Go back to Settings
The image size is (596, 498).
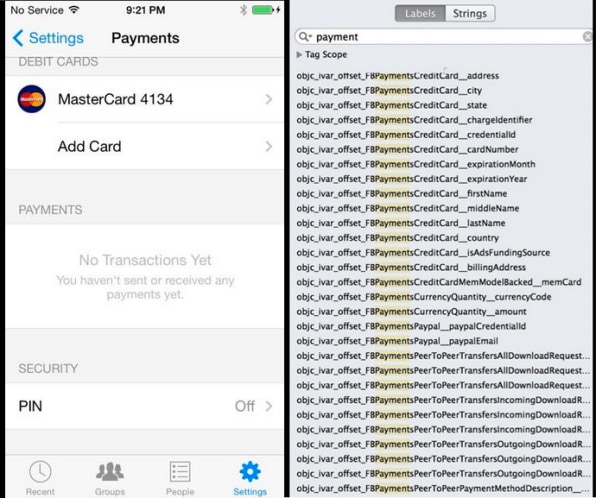pyautogui.click(x=48, y=38)
